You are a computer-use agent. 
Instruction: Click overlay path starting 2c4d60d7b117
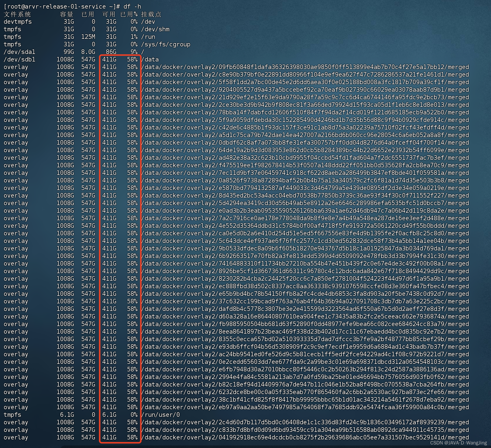click(305, 422)
